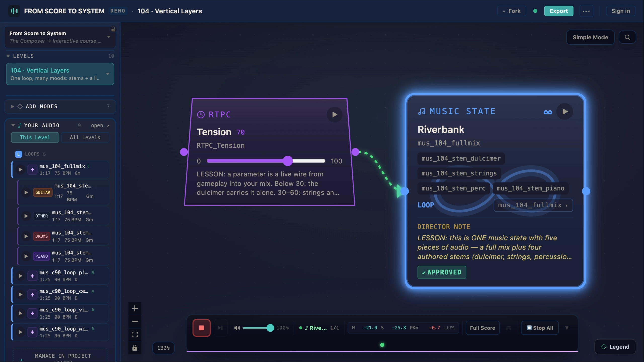Play the mus_c90_loop_wi loop
Screen dimensions: 644x362
20,332
